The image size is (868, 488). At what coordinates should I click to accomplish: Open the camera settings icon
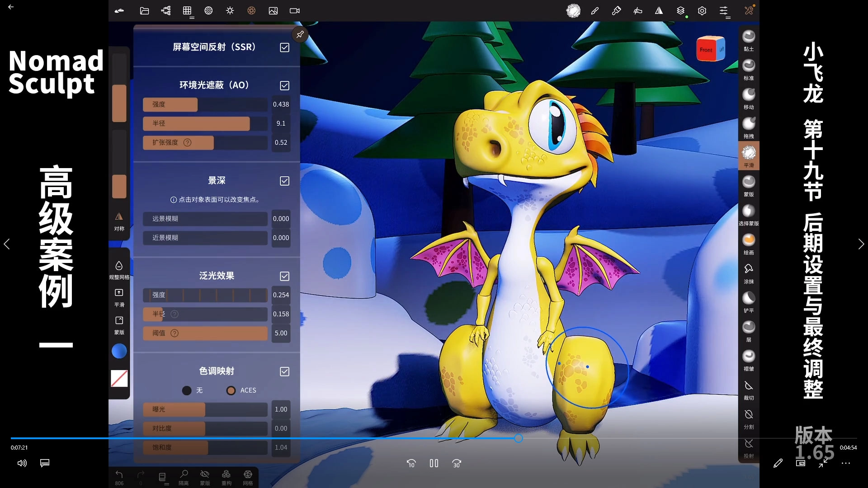coord(295,11)
